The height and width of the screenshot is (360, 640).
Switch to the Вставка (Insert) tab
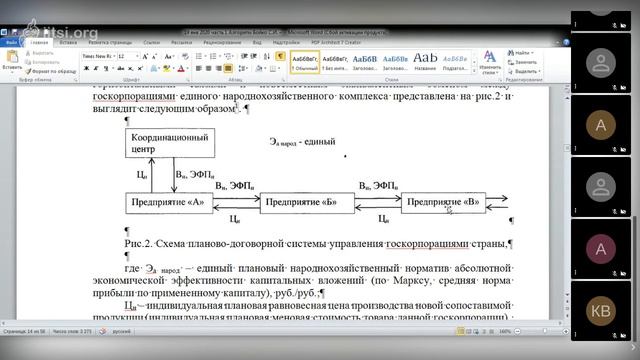point(68,42)
